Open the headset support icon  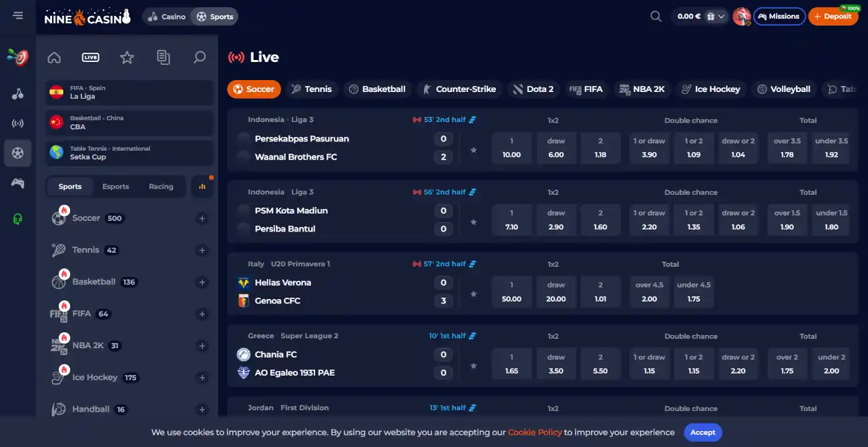pos(18,219)
